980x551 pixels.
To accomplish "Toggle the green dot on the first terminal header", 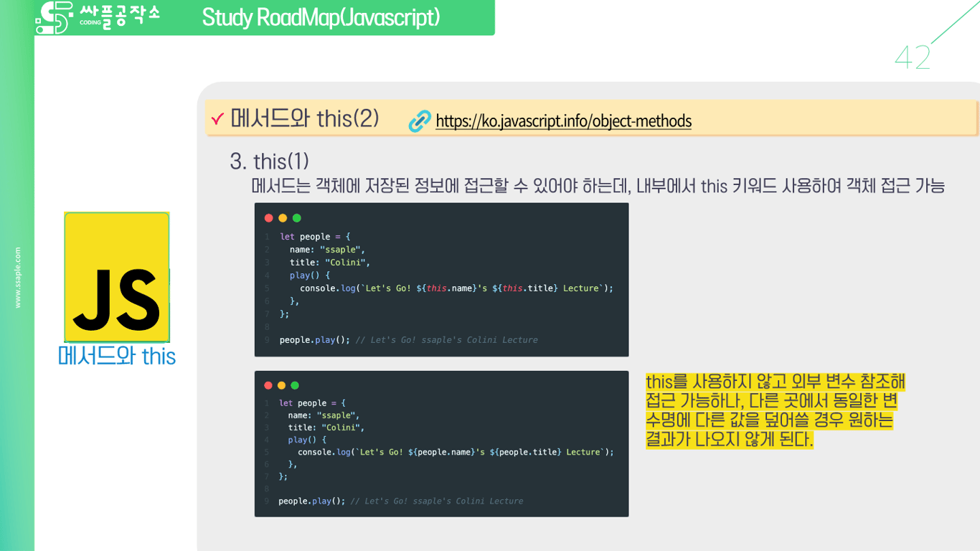I will coord(297,217).
